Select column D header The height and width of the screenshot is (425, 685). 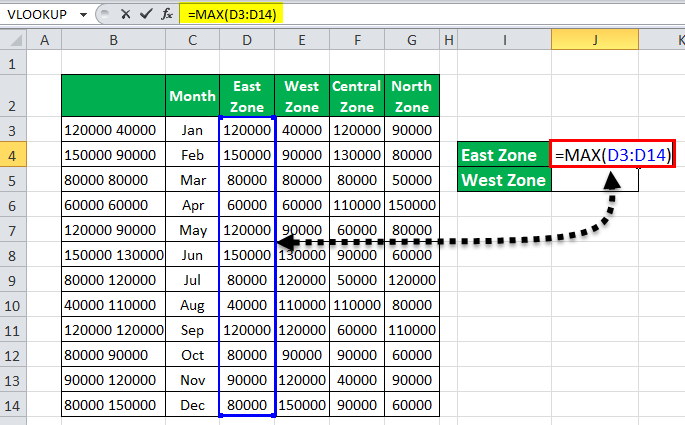(x=247, y=40)
